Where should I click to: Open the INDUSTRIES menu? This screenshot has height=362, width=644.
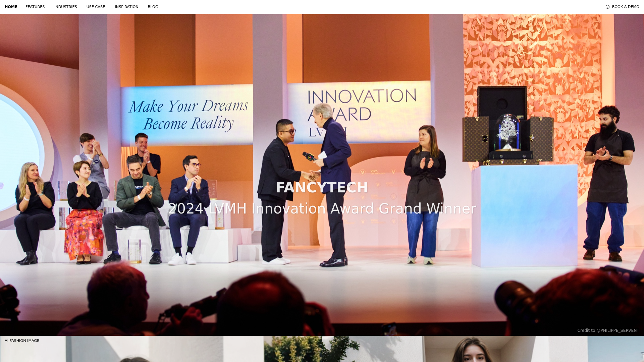pos(65,7)
